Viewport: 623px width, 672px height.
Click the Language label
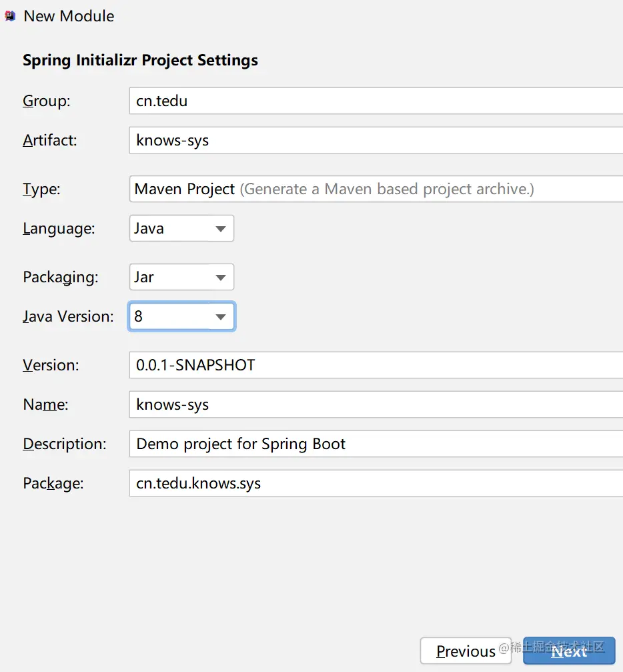59,229
